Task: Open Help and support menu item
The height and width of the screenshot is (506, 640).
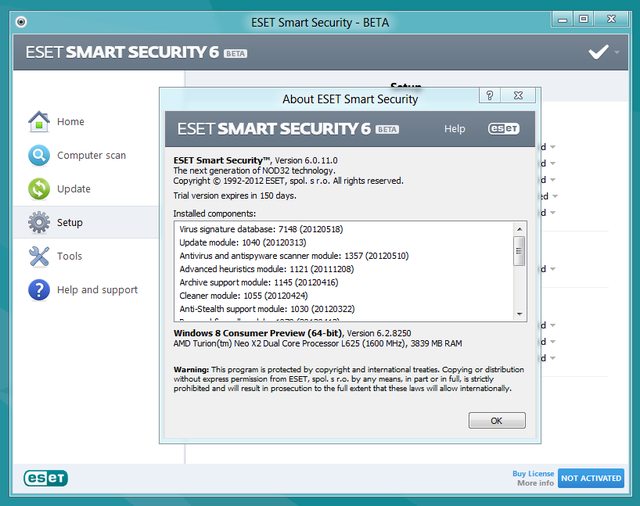Action: [97, 290]
